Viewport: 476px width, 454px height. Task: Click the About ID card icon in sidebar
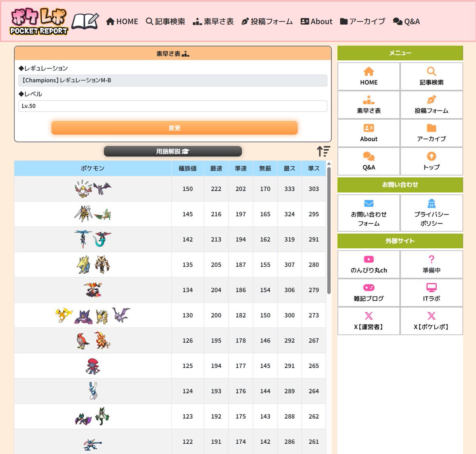click(x=369, y=128)
